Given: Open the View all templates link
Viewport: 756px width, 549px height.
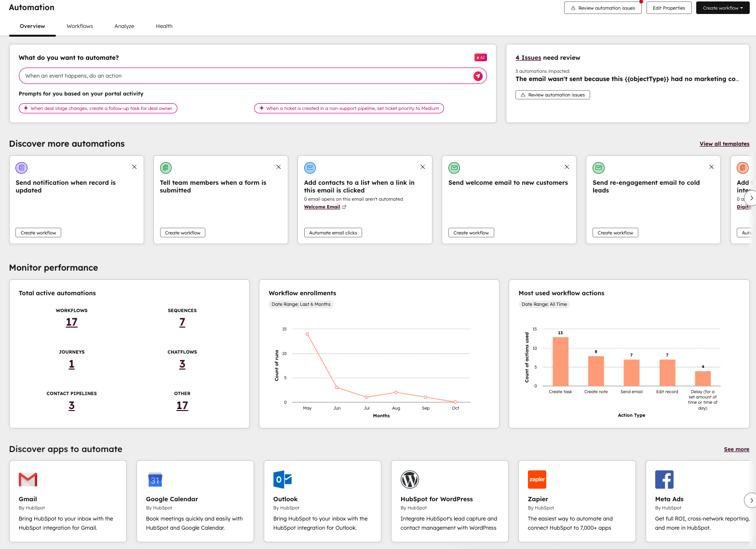Looking at the screenshot, I should click(x=724, y=144).
